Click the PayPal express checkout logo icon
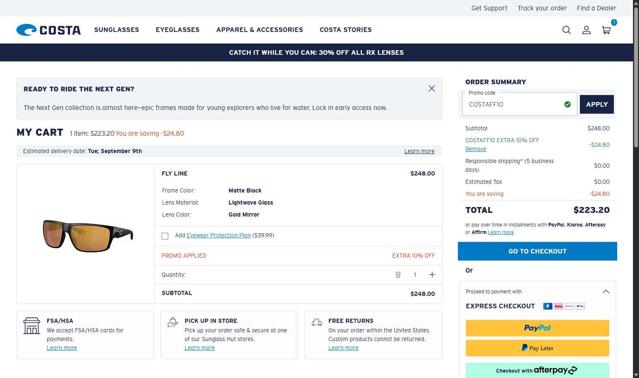Viewport: 639px width, 378px height. [x=548, y=306]
